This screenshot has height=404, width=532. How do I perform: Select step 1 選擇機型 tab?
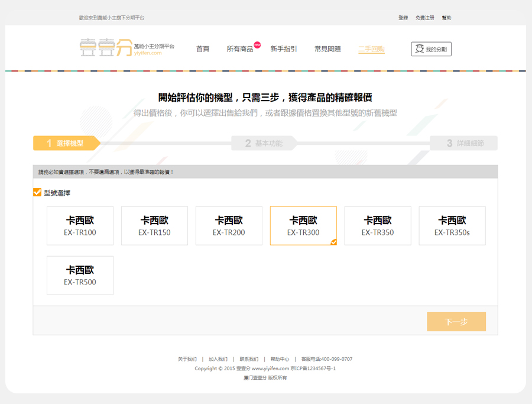click(67, 143)
